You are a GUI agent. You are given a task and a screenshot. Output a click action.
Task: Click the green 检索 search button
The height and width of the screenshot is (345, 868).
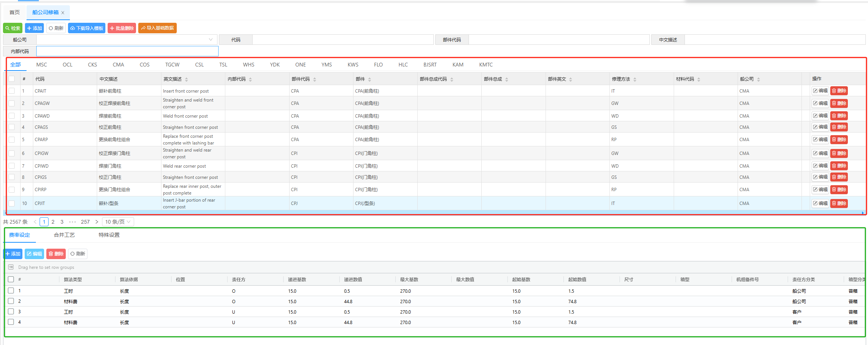[13, 28]
